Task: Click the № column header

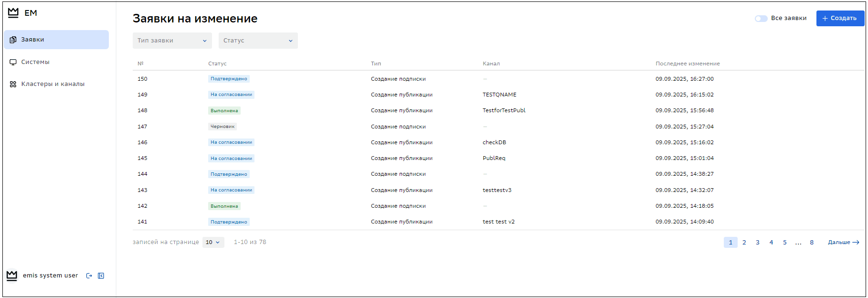Action: [140, 64]
